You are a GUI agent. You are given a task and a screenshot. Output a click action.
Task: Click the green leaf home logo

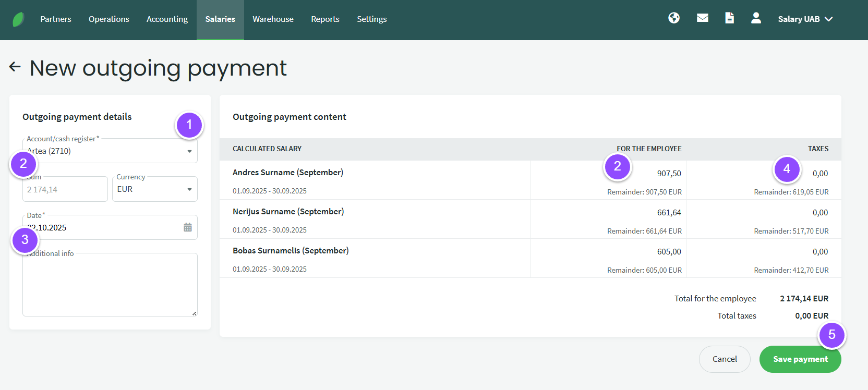pyautogui.click(x=18, y=19)
